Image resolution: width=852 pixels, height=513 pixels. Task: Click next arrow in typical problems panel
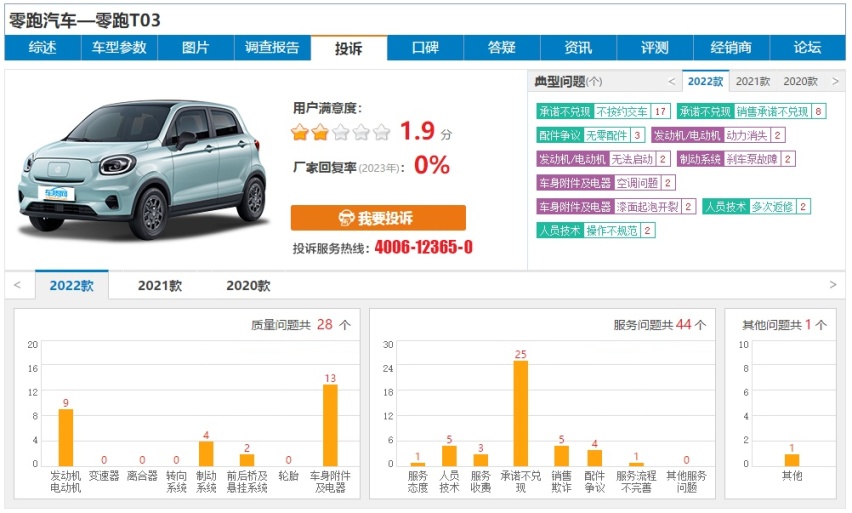836,82
